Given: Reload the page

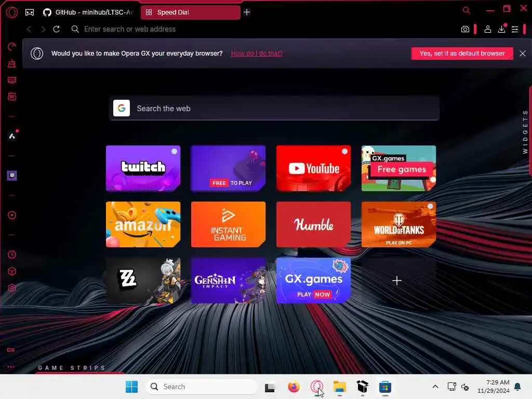Looking at the screenshot, I should click(x=57, y=29).
